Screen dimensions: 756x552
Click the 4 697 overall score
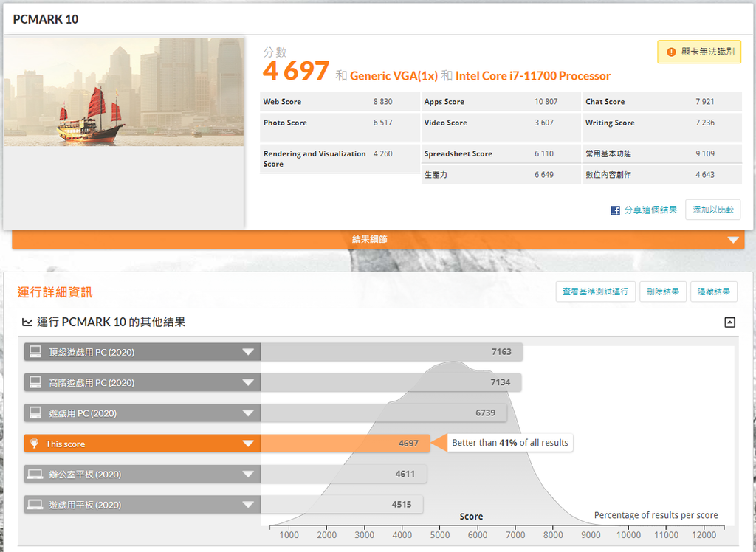click(x=296, y=72)
